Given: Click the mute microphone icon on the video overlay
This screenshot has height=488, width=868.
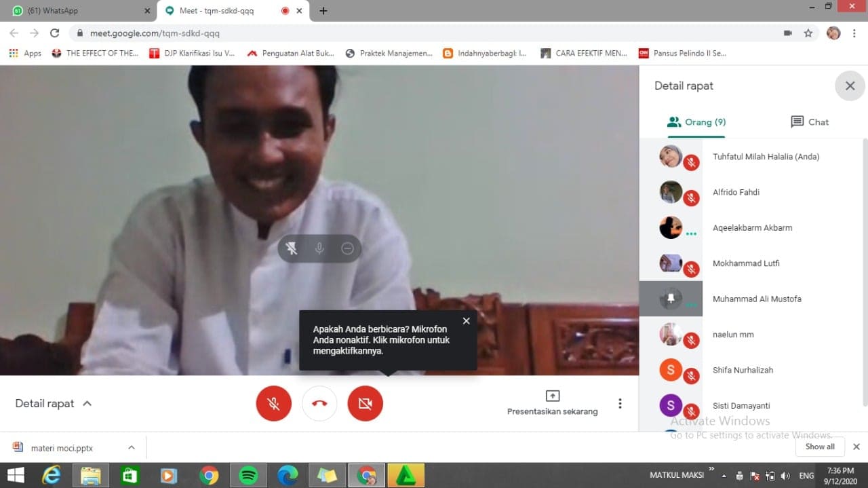Looking at the screenshot, I should [319, 249].
